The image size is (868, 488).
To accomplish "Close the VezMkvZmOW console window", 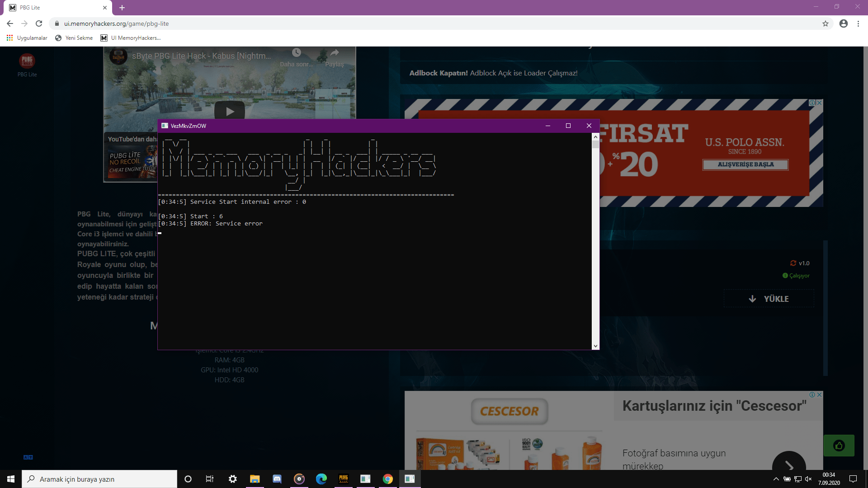I will click(589, 126).
